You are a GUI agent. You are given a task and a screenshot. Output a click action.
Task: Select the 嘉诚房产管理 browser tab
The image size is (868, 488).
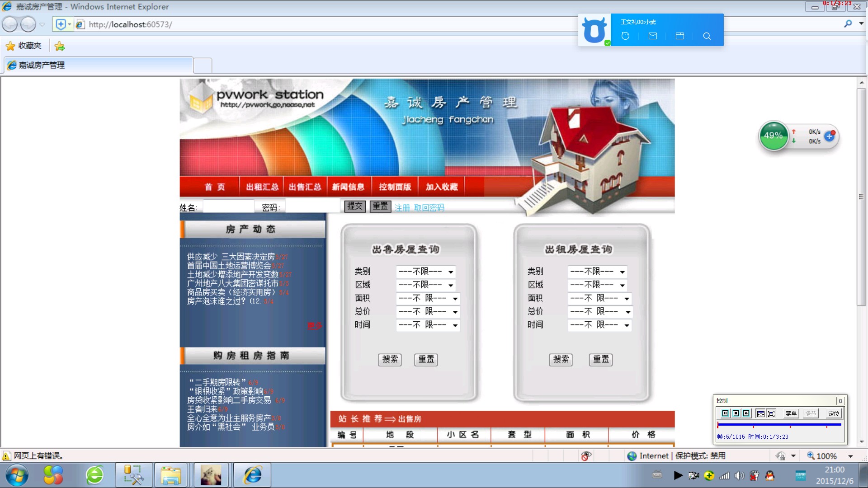(x=99, y=65)
